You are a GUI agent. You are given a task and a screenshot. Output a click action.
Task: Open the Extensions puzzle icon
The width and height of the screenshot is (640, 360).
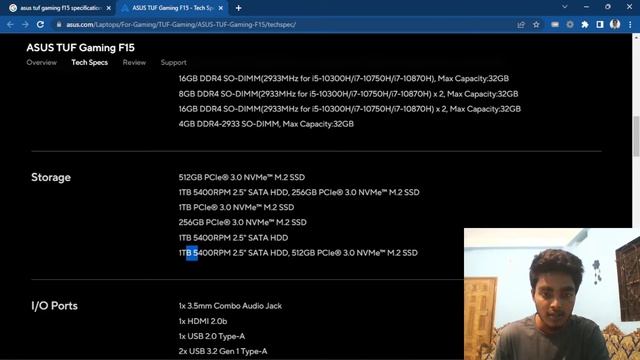pyautogui.click(x=585, y=25)
